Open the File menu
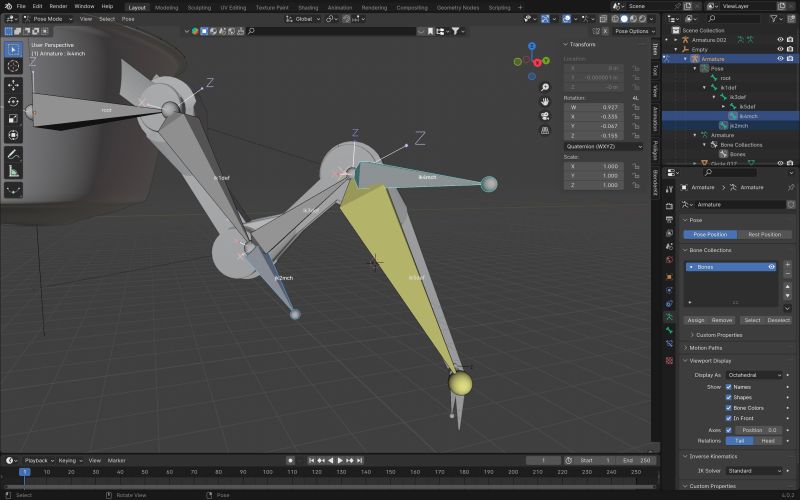Image resolution: width=800 pixels, height=500 pixels. (21, 6)
